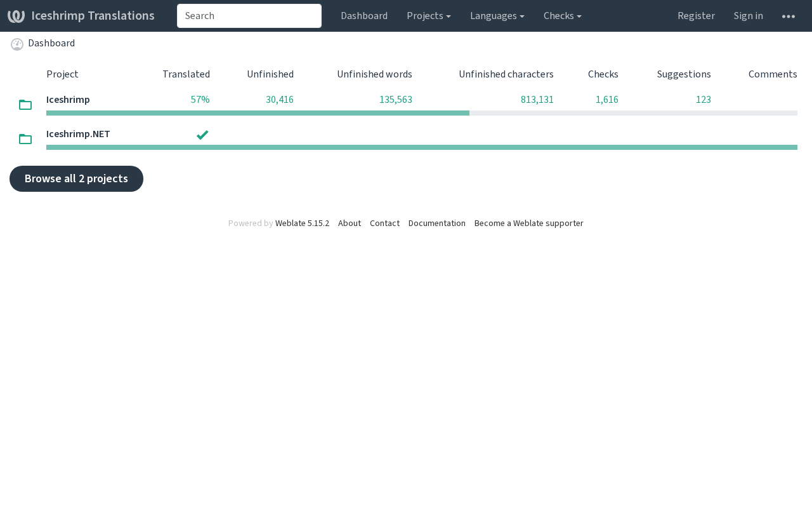The image size is (812, 508).
Task: Click the folder icon beside Iceshrimp.NET
Action: point(25,139)
